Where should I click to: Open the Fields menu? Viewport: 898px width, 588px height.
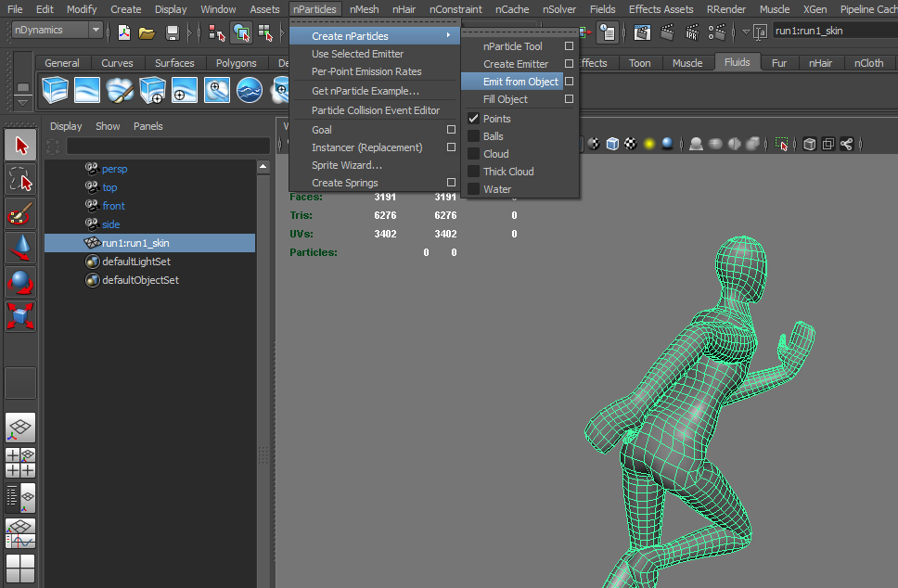click(602, 9)
